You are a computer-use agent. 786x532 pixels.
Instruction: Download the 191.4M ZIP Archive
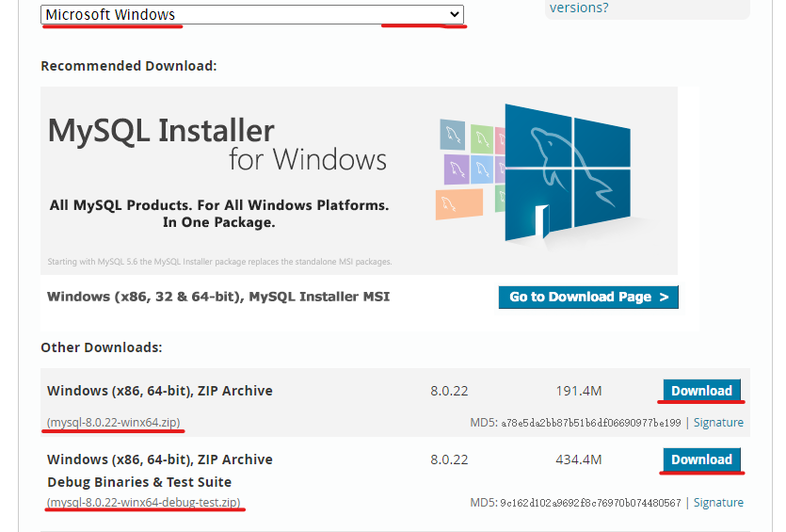click(x=702, y=391)
